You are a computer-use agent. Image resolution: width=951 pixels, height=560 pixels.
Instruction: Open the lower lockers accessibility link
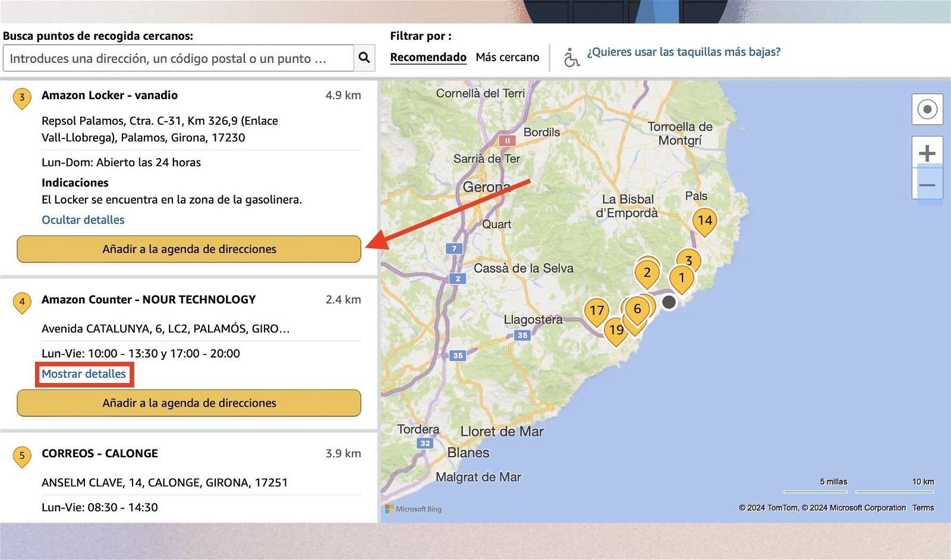click(x=684, y=52)
